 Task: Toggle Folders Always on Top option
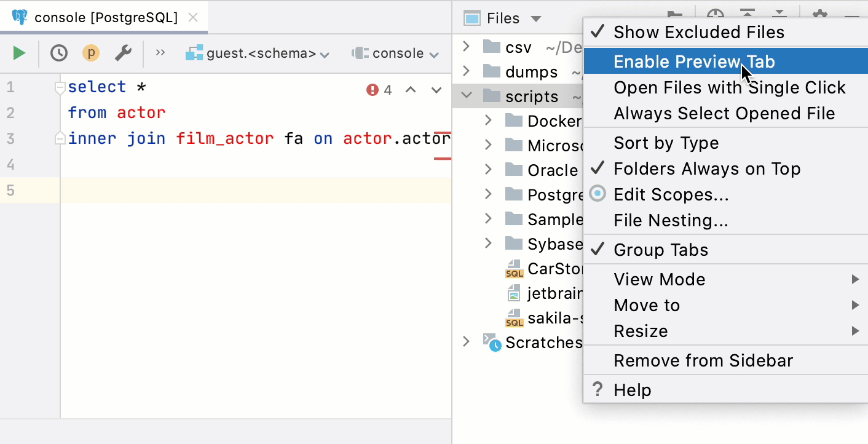[707, 169]
